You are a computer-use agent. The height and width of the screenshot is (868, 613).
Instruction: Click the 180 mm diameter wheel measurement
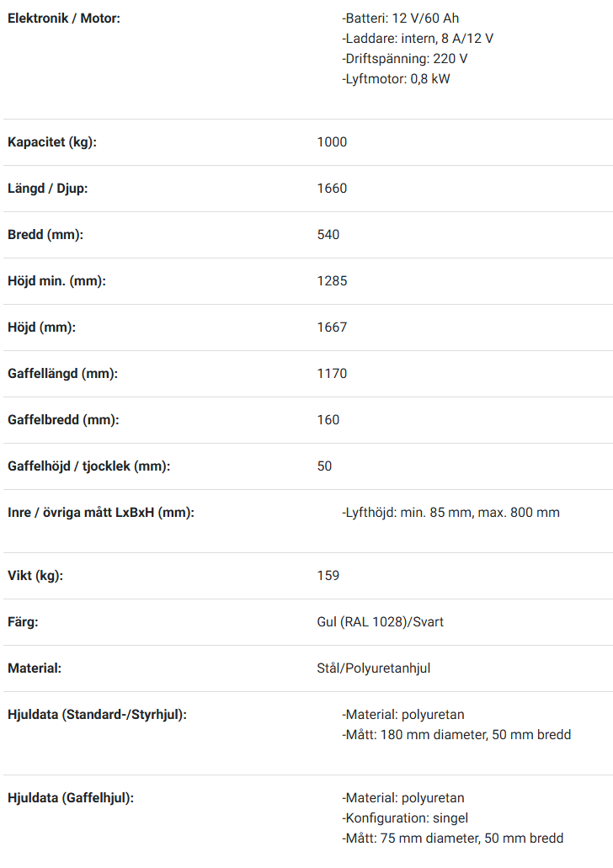click(x=434, y=735)
